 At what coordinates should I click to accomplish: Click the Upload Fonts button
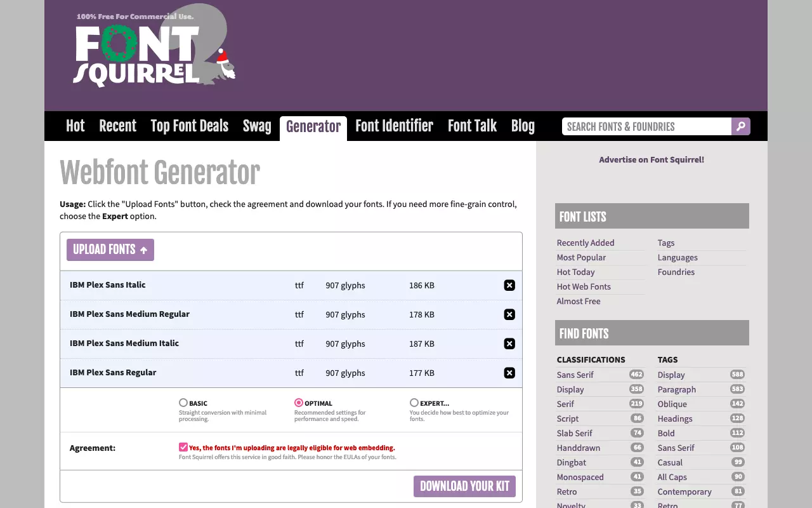pos(110,250)
